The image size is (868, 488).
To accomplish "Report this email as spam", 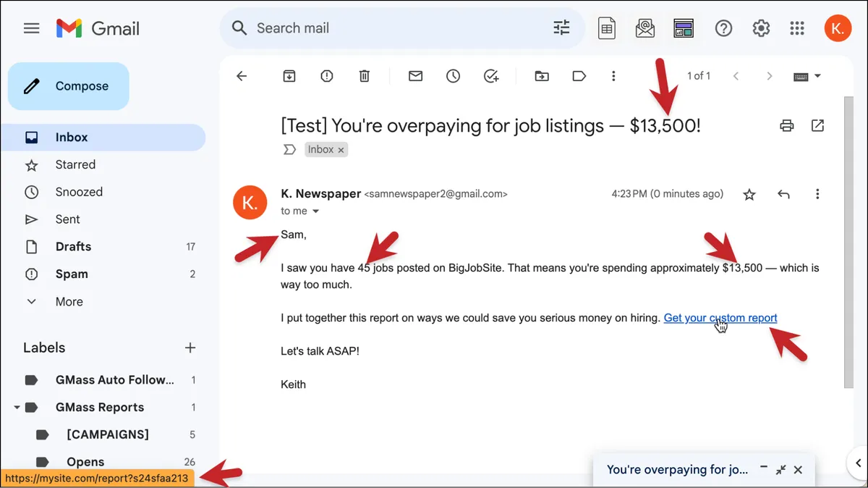I will click(327, 76).
